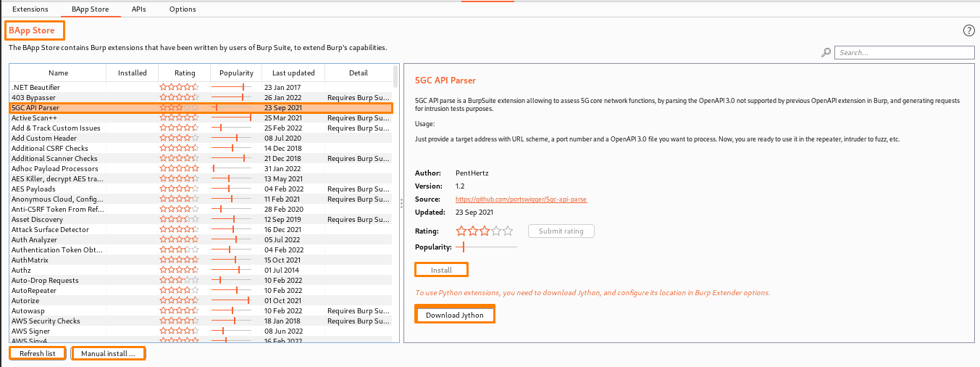Select the 5GC API Parser row

(201, 107)
